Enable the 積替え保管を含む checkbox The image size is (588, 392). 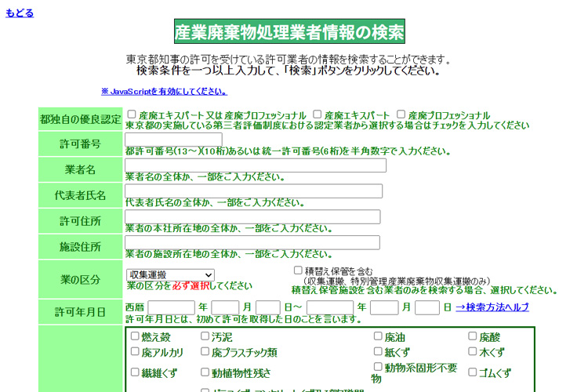pos(298,270)
